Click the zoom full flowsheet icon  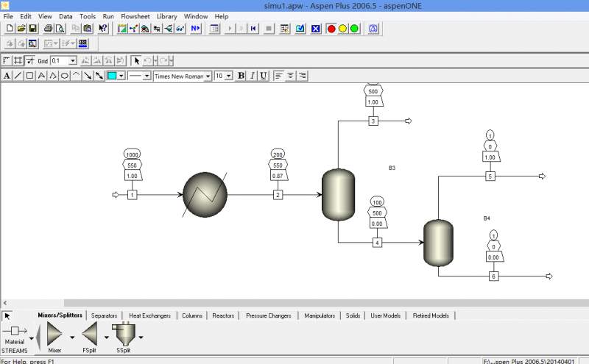coord(32,43)
